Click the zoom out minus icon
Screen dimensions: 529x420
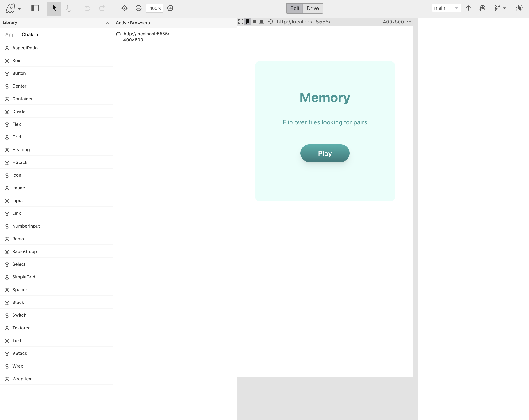(138, 8)
